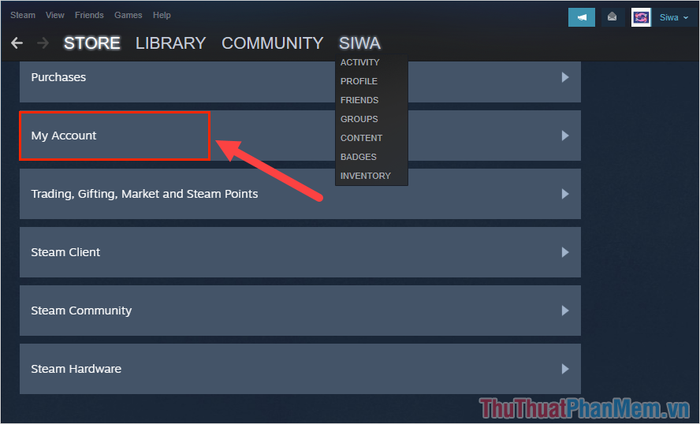Image resolution: width=700 pixels, height=424 pixels.
Task: Select BADGES in the SIWA dropdown
Action: [358, 157]
